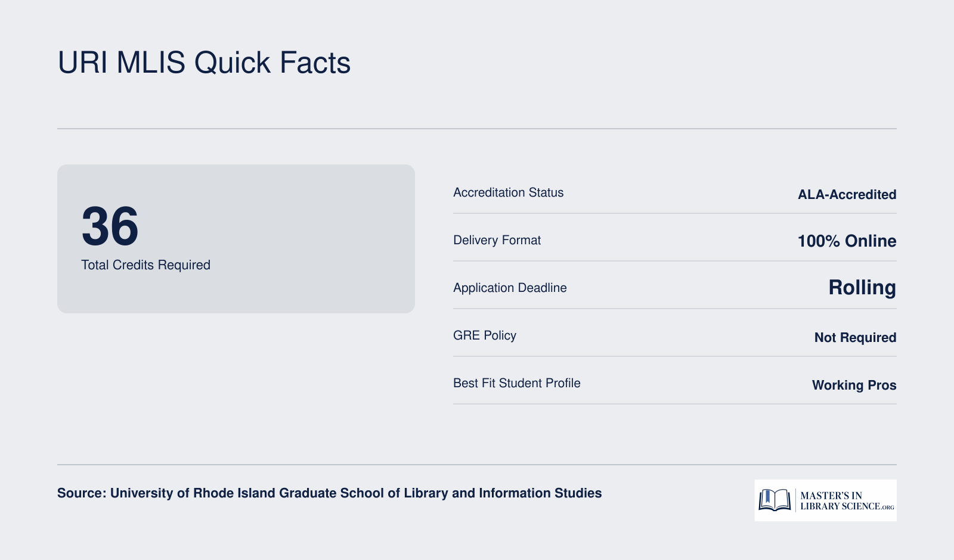954x560 pixels.
Task: Click the 'Best Fit Student Profile' label
Action: (x=517, y=383)
